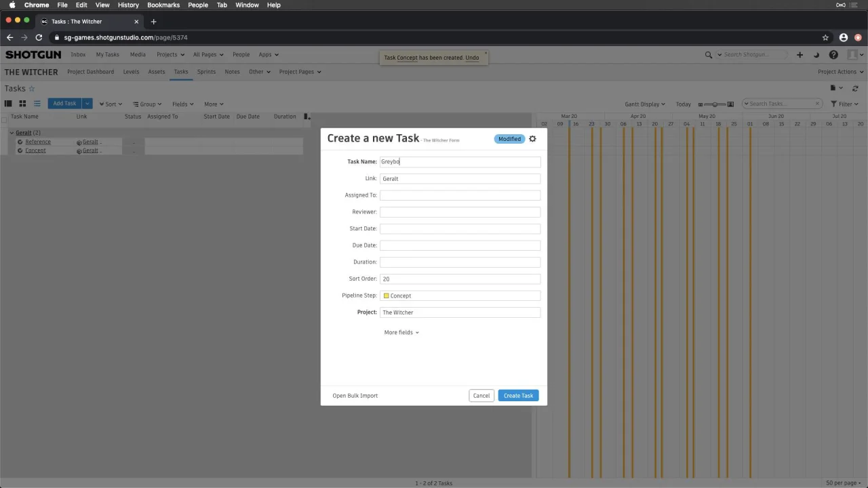Open the Chrome profile icon
The height and width of the screenshot is (488, 868).
click(844, 37)
